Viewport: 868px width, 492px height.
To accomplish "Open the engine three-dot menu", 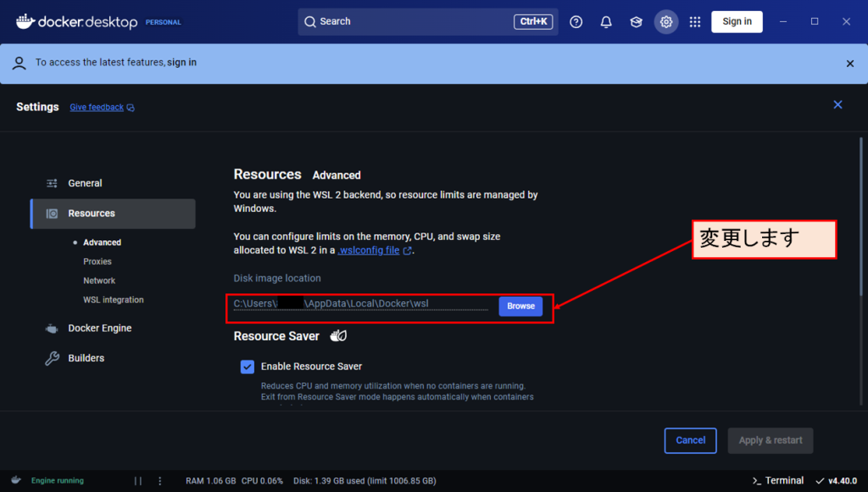I will click(x=160, y=481).
